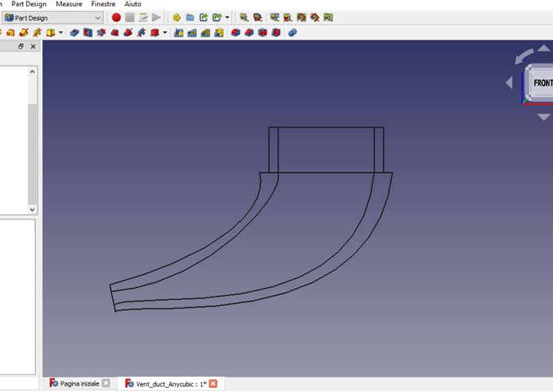Select the Pocket tool icon

[75, 33]
